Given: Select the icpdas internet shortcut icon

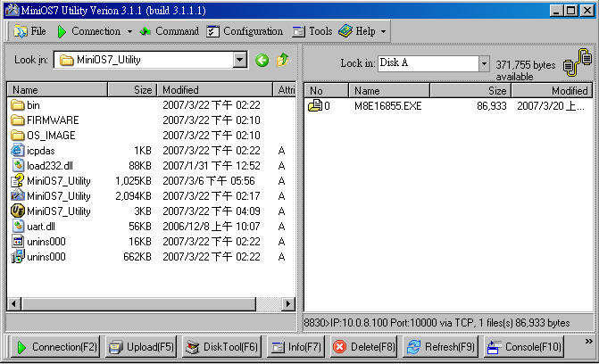Looking at the screenshot, I should coord(17,151).
